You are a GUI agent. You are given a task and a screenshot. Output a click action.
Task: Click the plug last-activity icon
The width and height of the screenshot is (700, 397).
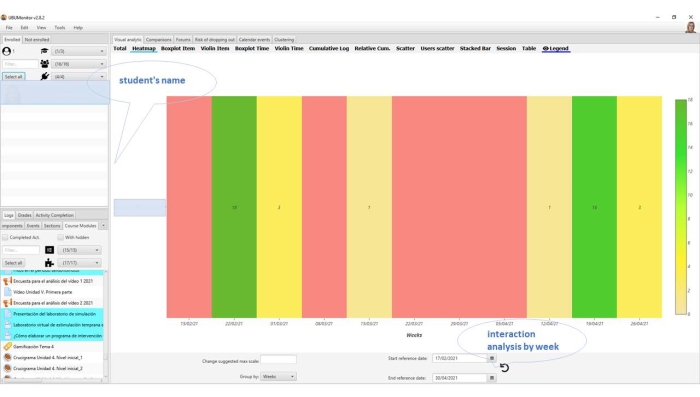point(44,76)
